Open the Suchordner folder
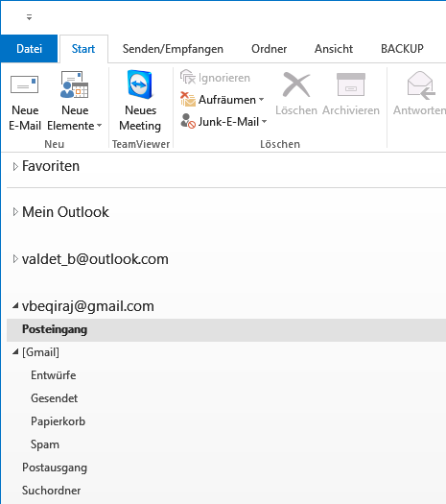Viewport: 446px width, 504px height. [x=52, y=491]
